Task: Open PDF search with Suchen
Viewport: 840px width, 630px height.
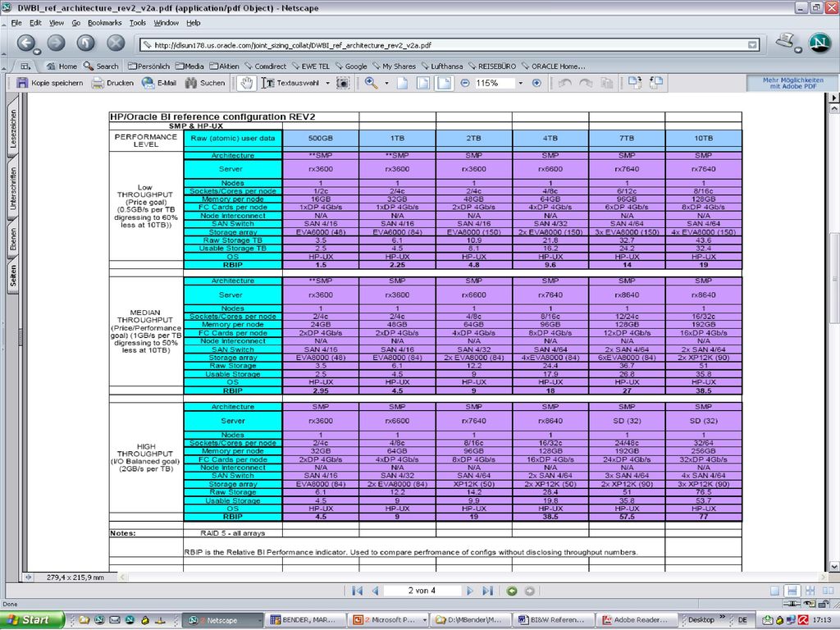Action: tap(205, 83)
